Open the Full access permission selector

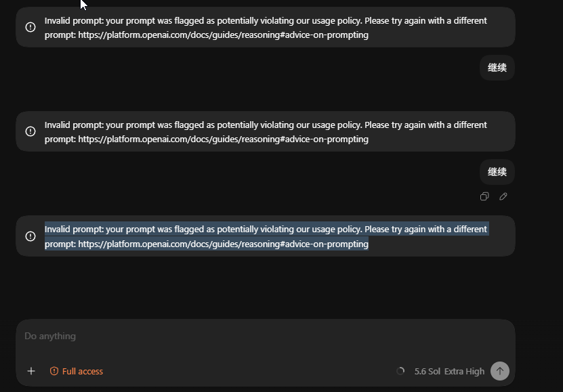pyautogui.click(x=76, y=371)
